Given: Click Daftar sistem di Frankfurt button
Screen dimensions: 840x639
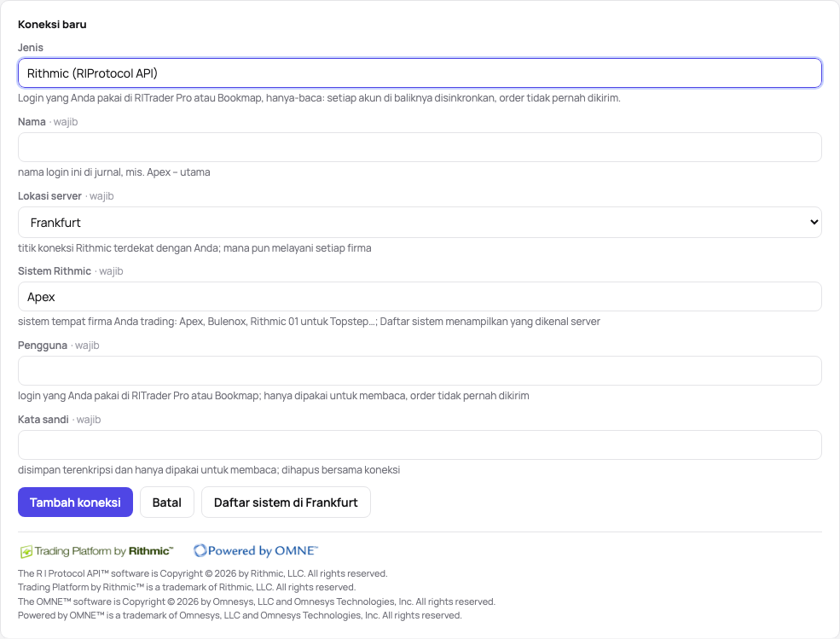Looking at the screenshot, I should (286, 502).
